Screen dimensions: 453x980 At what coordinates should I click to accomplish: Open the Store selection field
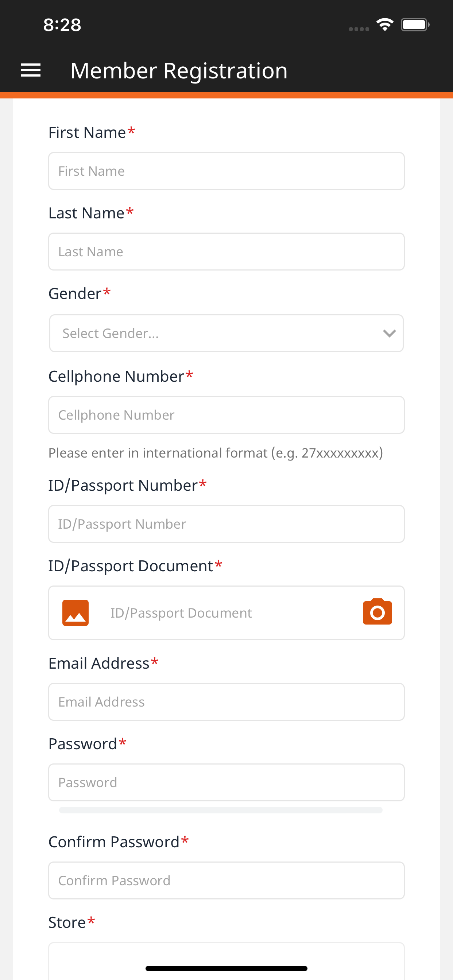pos(226,961)
